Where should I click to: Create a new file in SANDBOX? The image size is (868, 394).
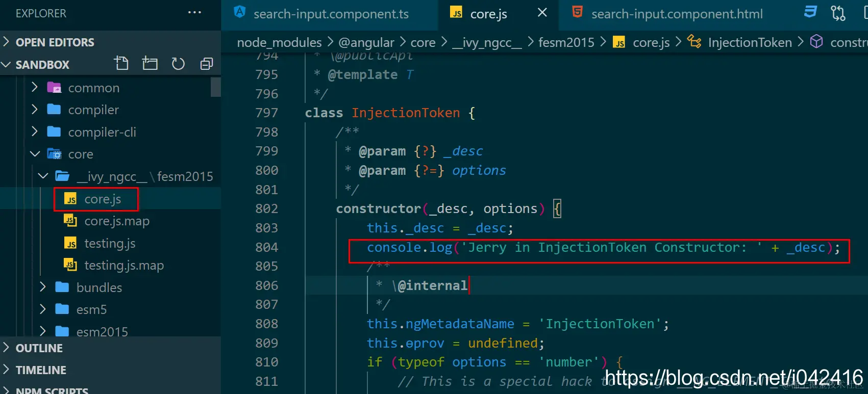coord(121,64)
